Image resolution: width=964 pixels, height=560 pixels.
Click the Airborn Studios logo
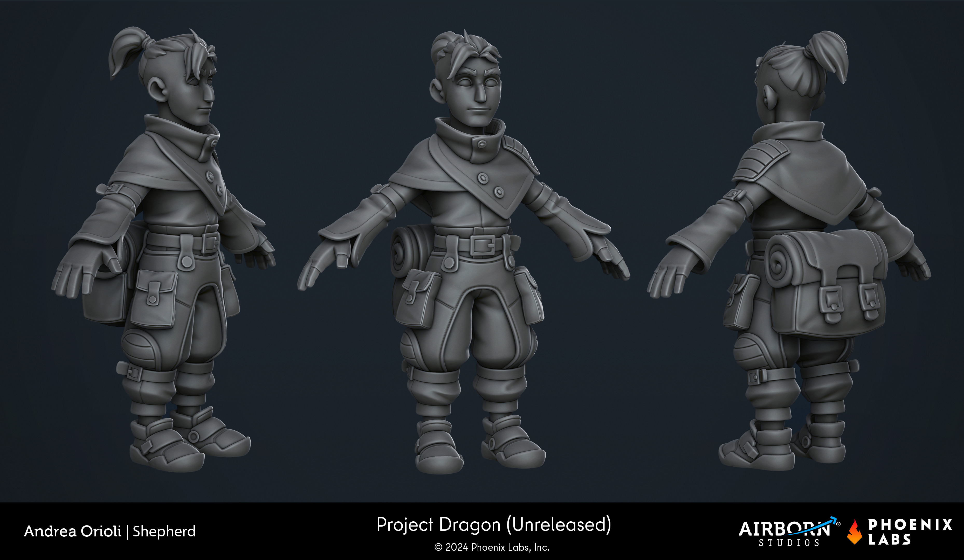coord(790,532)
